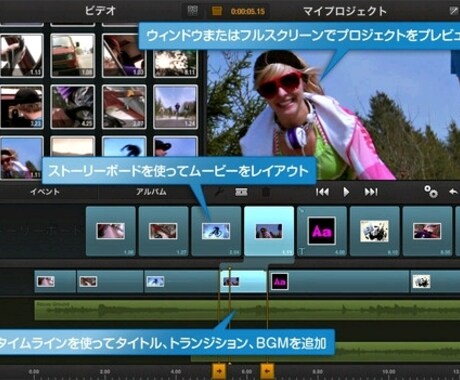This screenshot has width=460, height=380.
Task: Skip to the next clip
Action: point(371,192)
